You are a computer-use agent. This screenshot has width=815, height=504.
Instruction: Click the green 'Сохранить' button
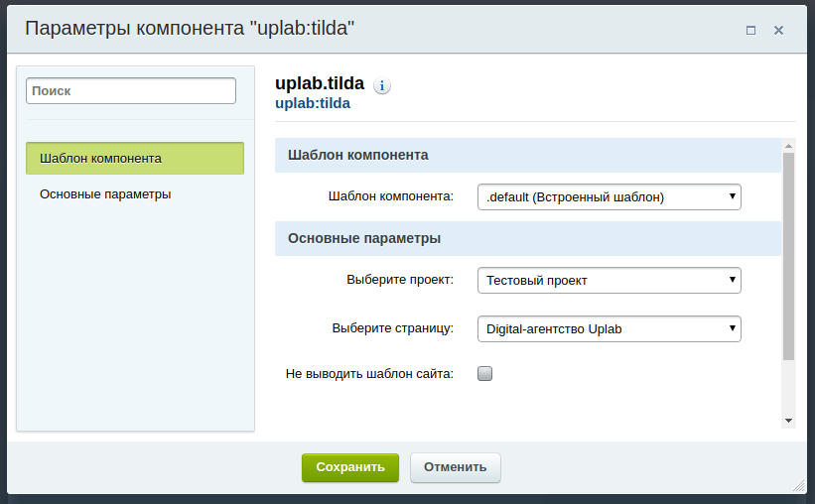[350, 467]
